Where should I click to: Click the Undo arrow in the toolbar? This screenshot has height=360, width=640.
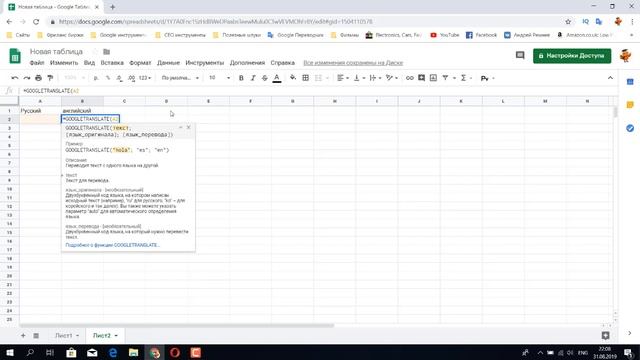15,78
